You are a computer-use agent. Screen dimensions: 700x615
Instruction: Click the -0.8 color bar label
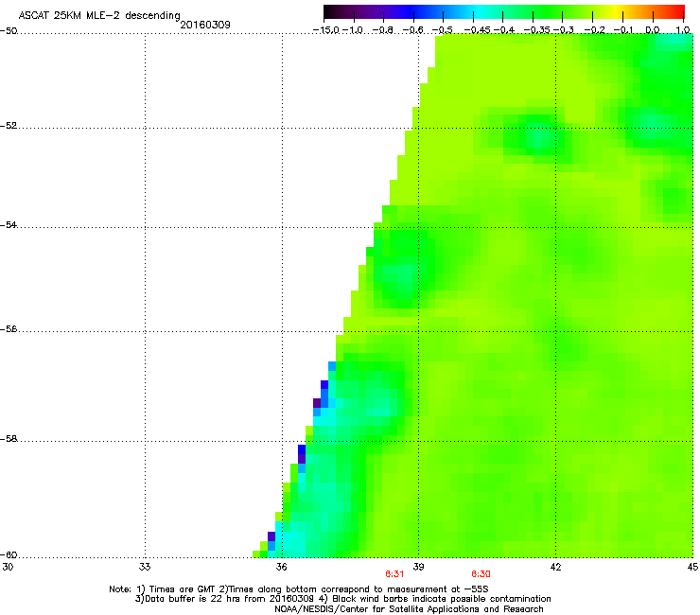coord(383,30)
